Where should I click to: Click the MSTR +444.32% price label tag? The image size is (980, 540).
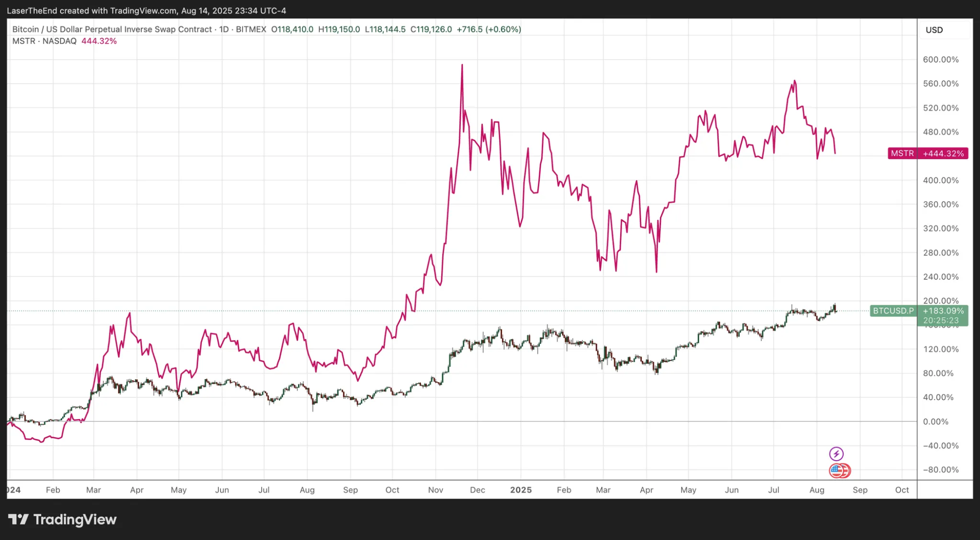click(928, 153)
